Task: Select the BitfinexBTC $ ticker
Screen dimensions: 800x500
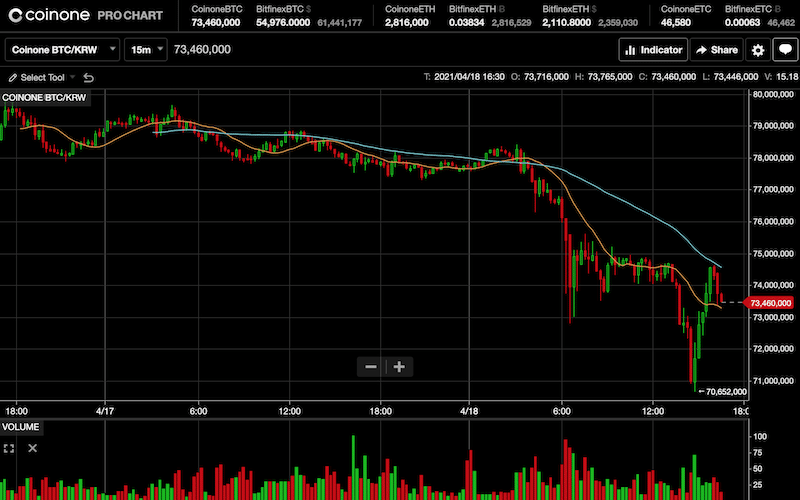Action: point(309,16)
